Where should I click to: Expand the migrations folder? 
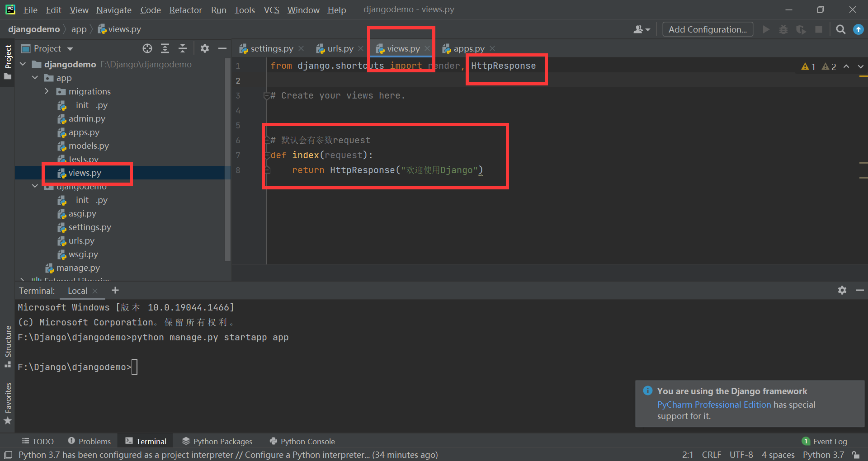tap(47, 91)
